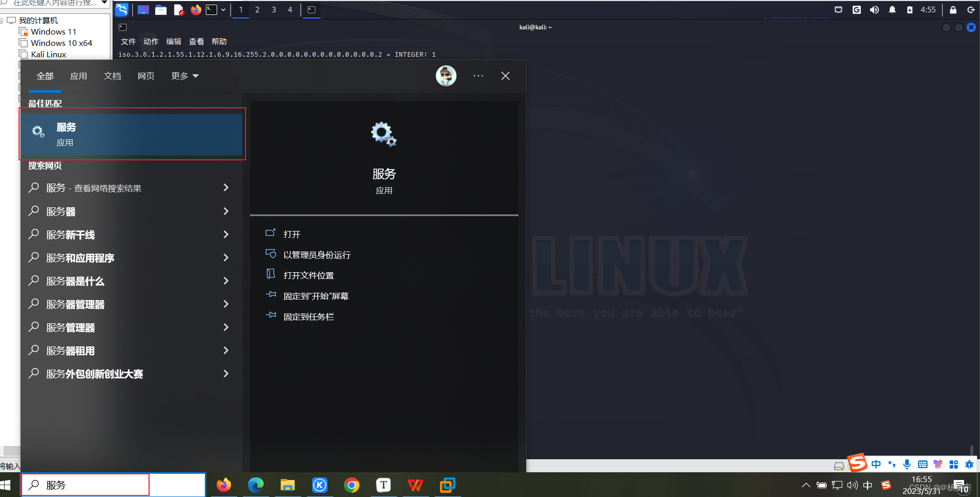
Task: Open the file manager in the Kali panel
Action: coord(161,9)
